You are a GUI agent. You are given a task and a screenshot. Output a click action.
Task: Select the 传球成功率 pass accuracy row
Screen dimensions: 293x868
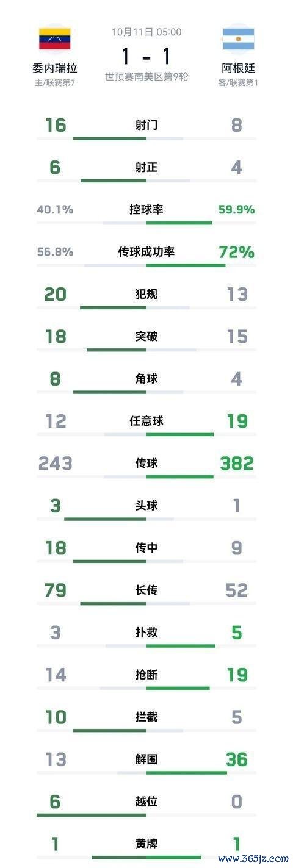pyautogui.click(x=146, y=255)
